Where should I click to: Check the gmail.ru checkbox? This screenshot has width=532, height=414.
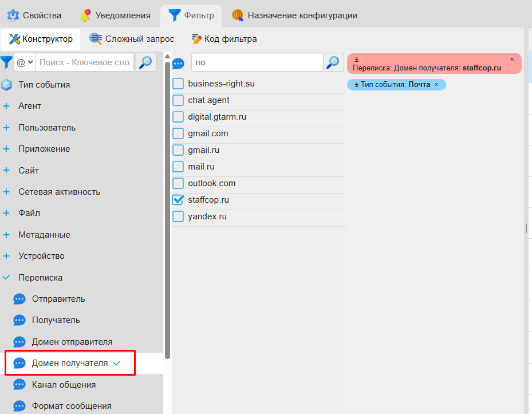(178, 151)
